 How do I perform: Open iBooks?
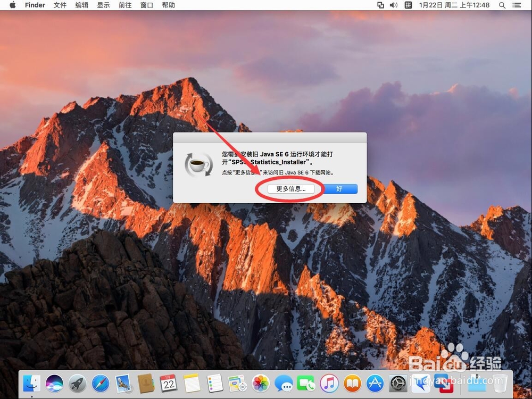click(352, 384)
